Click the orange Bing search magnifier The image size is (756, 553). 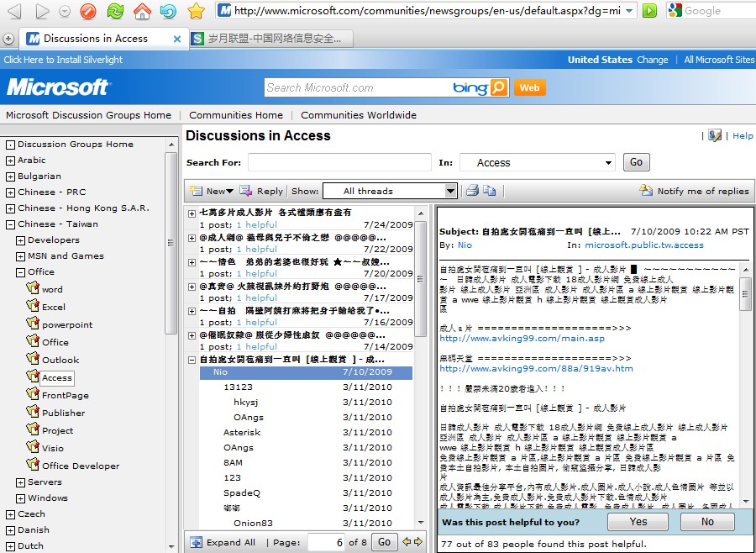(499, 87)
